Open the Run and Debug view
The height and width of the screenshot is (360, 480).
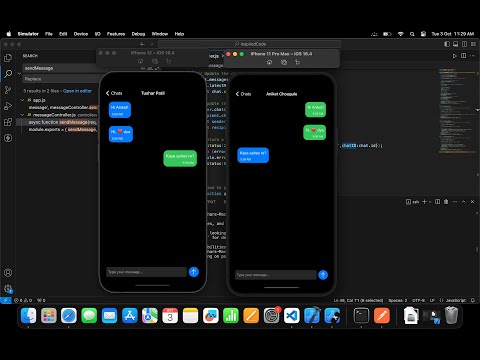tap(8, 106)
